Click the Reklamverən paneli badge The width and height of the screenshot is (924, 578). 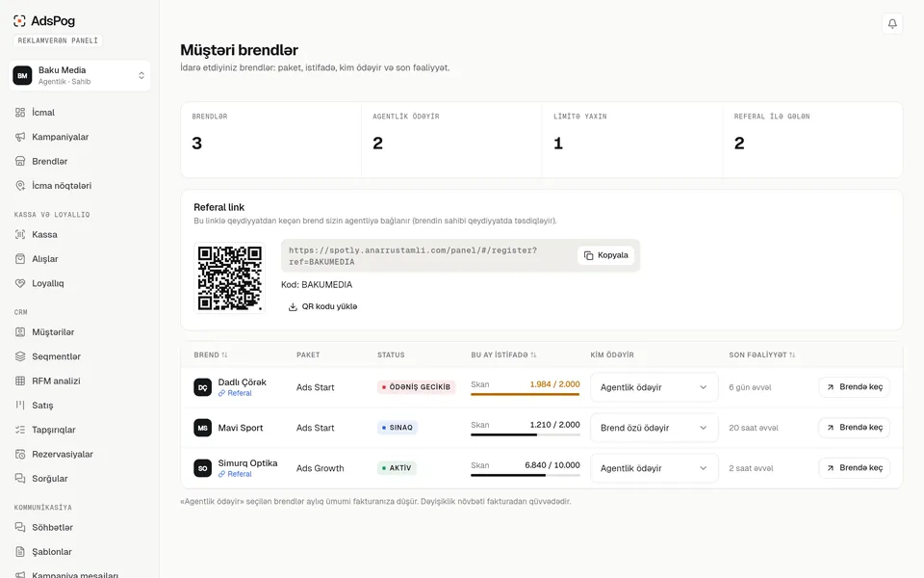coord(58,40)
